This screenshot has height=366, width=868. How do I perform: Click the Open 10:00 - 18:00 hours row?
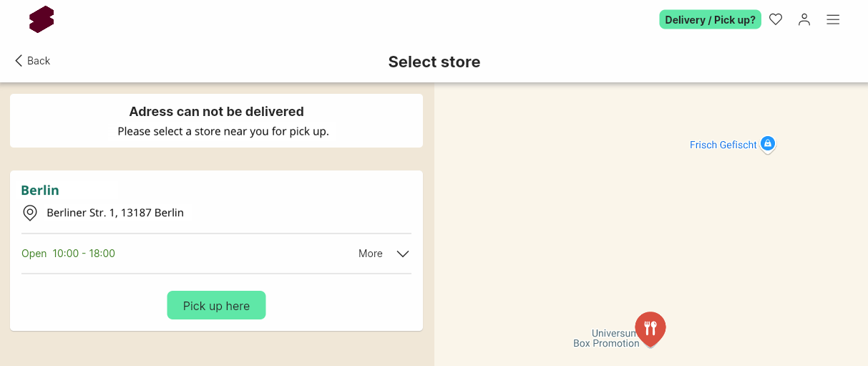pyautogui.click(x=216, y=254)
